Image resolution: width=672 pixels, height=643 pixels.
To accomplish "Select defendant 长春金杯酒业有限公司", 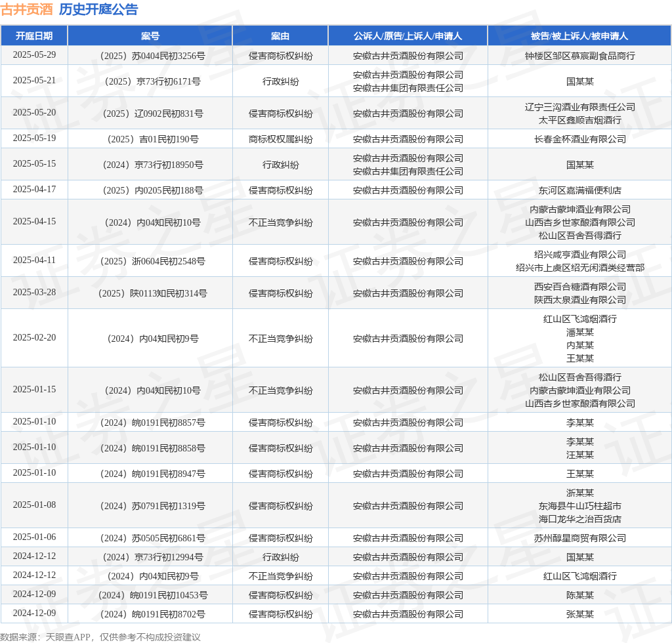I will 580,139.
